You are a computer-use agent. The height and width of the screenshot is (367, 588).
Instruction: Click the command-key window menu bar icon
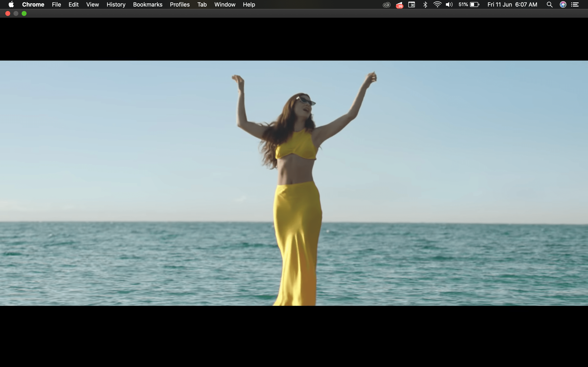(412, 5)
